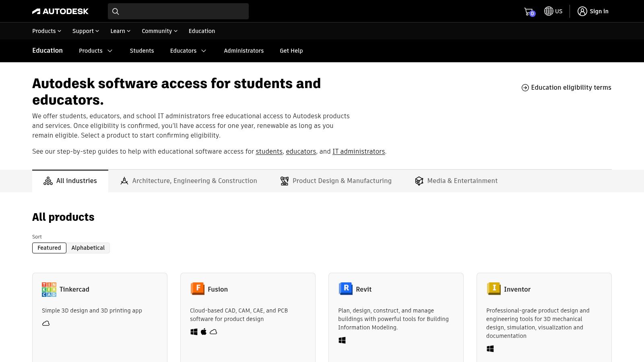
Task: Click the US region selector text
Action: coord(559,11)
